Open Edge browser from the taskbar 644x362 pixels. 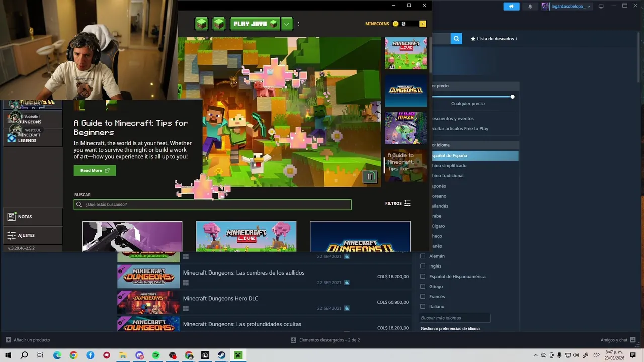pos(57,355)
